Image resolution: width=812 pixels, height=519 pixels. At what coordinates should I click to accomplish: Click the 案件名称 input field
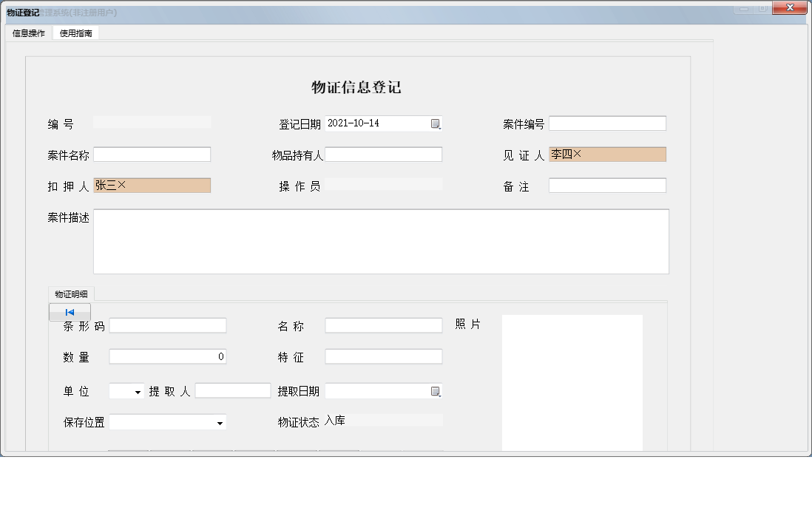pyautogui.click(x=152, y=154)
